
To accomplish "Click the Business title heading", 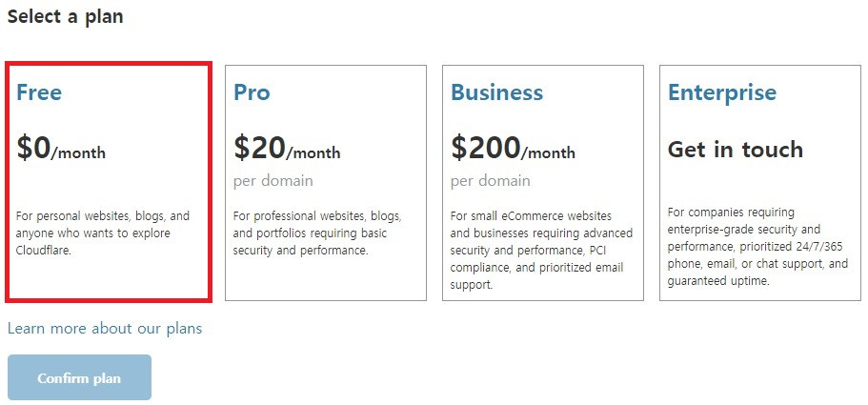I will 496,92.
